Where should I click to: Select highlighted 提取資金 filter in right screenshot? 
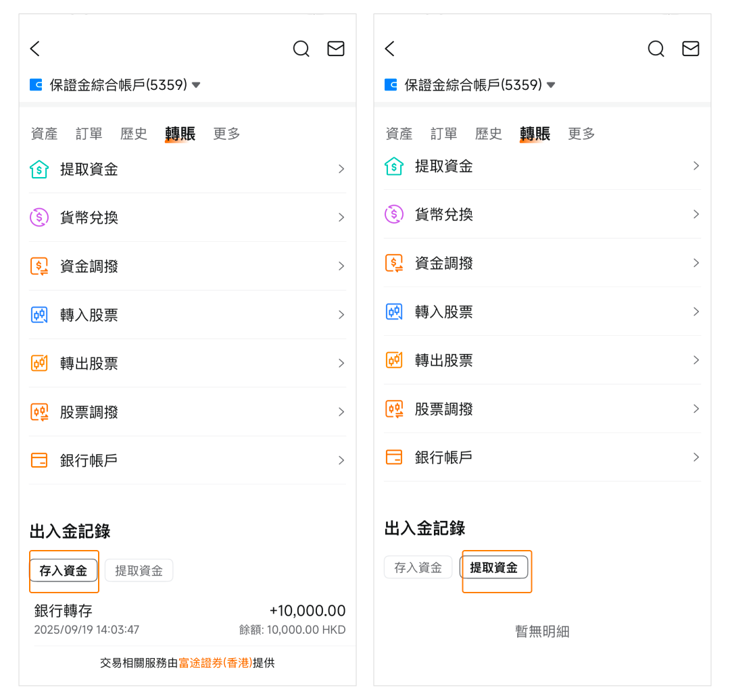(x=494, y=568)
